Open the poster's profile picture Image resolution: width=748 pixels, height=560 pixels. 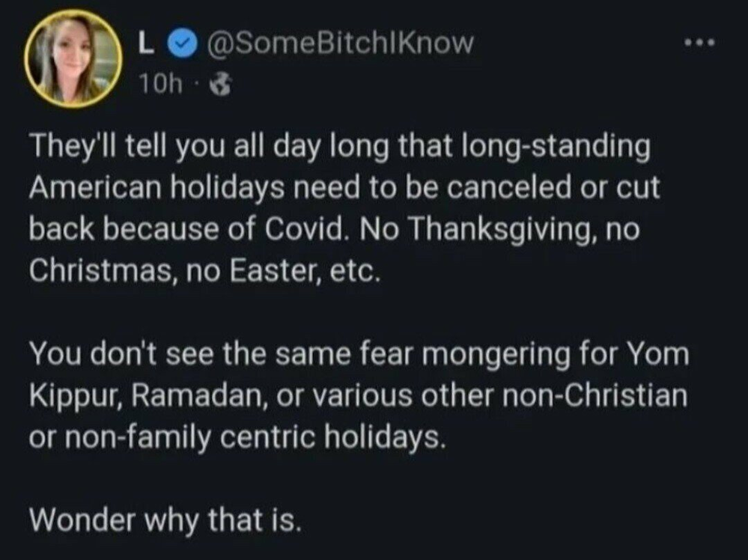tap(73, 60)
